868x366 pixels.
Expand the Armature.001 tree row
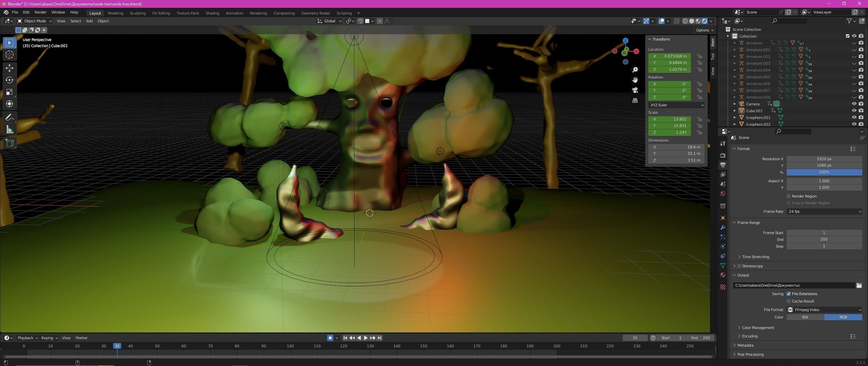click(734, 50)
